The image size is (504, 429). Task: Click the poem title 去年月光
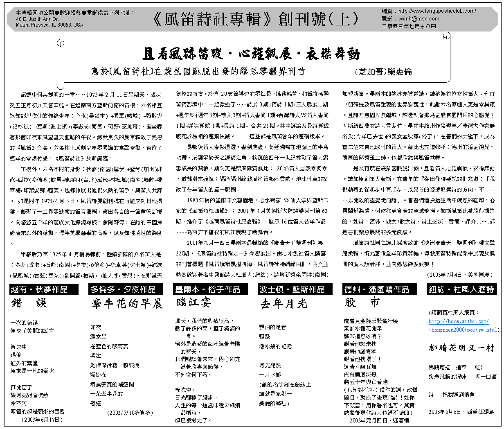pos(283,304)
